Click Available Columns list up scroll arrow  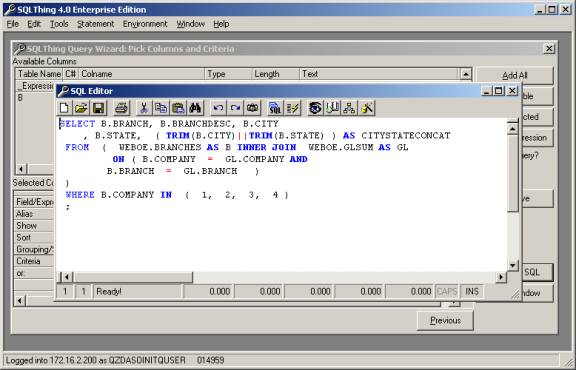[x=465, y=74]
